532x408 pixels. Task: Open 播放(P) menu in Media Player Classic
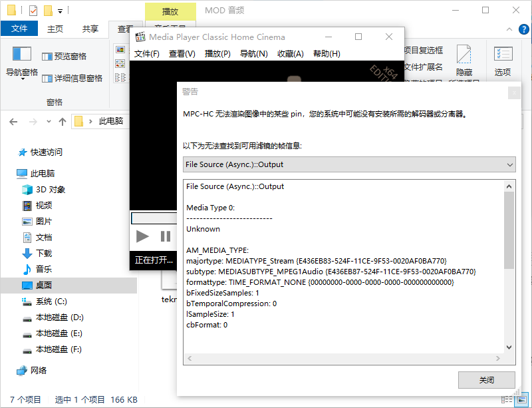pyautogui.click(x=217, y=54)
